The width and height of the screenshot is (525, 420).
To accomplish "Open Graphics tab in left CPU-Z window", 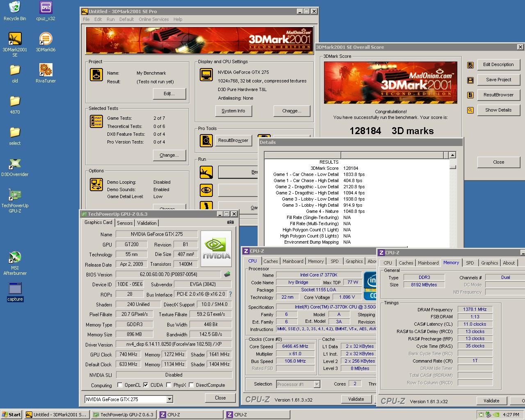I will (354, 261).
